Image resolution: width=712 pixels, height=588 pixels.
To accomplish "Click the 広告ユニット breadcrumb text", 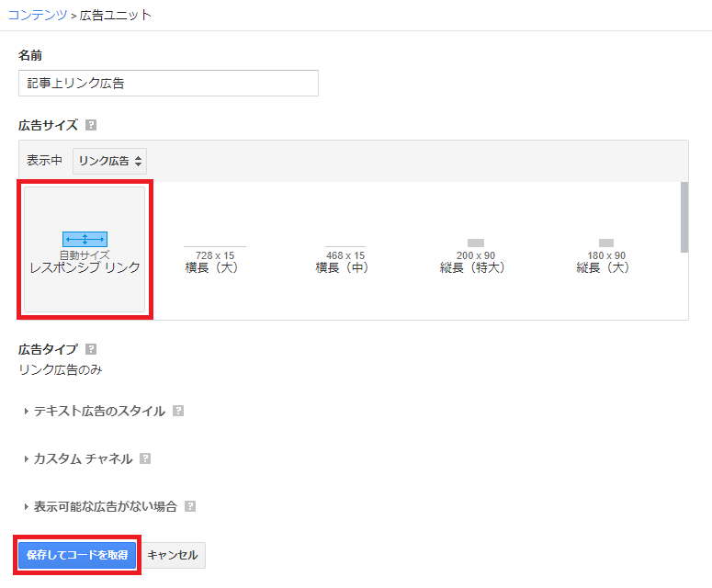I will (x=116, y=15).
